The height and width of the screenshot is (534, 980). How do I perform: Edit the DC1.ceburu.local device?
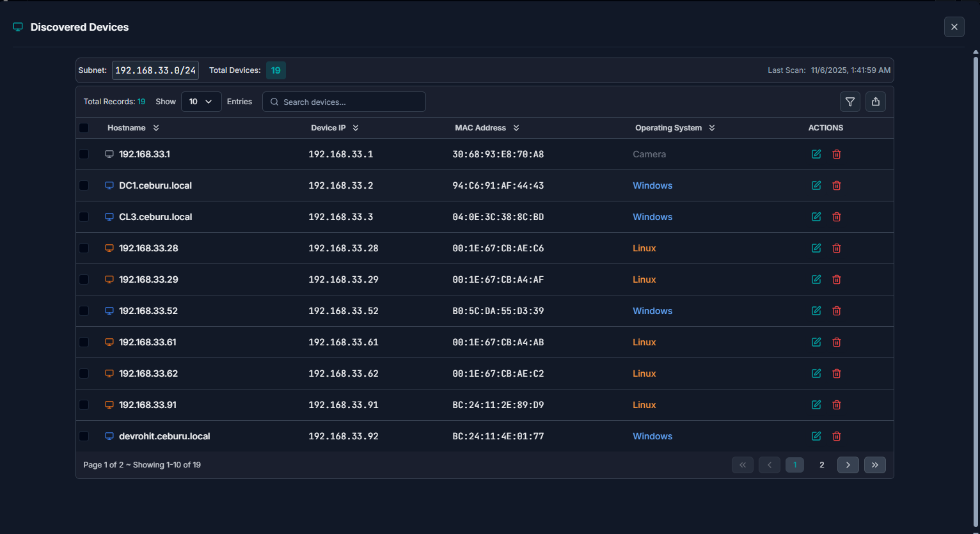(816, 185)
